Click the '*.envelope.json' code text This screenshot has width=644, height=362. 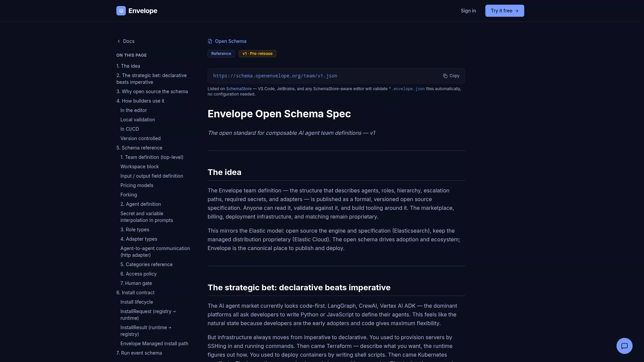(x=407, y=89)
